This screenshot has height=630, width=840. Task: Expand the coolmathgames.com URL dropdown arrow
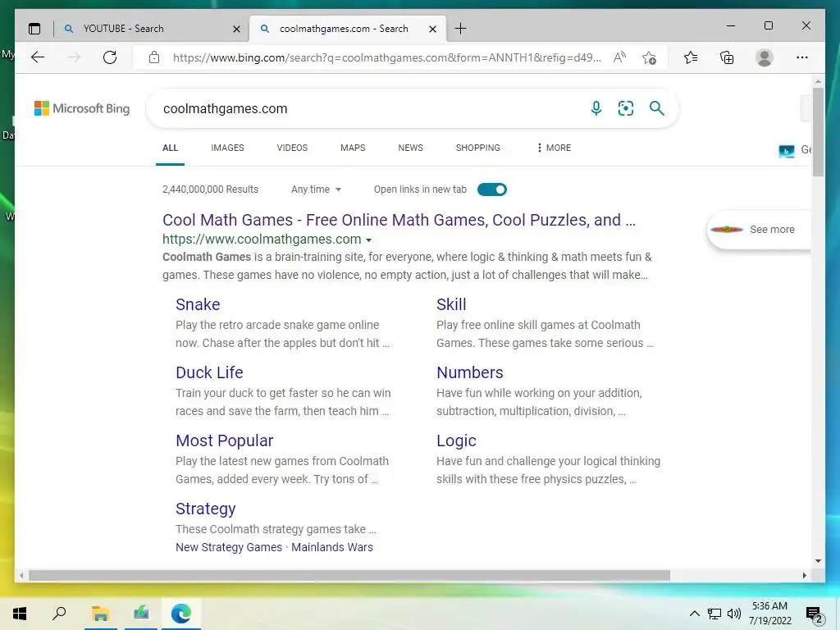(x=368, y=240)
